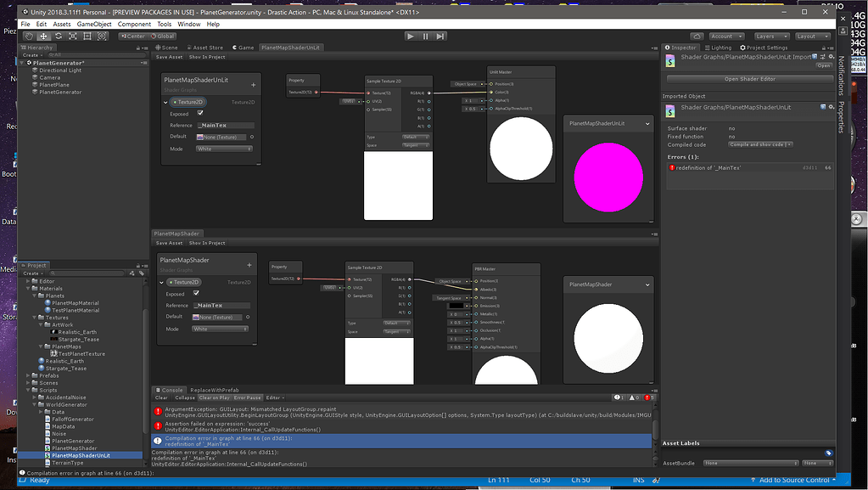Open the Mode dropdown set to White
Image resolution: width=868 pixels, height=490 pixels.
point(224,148)
